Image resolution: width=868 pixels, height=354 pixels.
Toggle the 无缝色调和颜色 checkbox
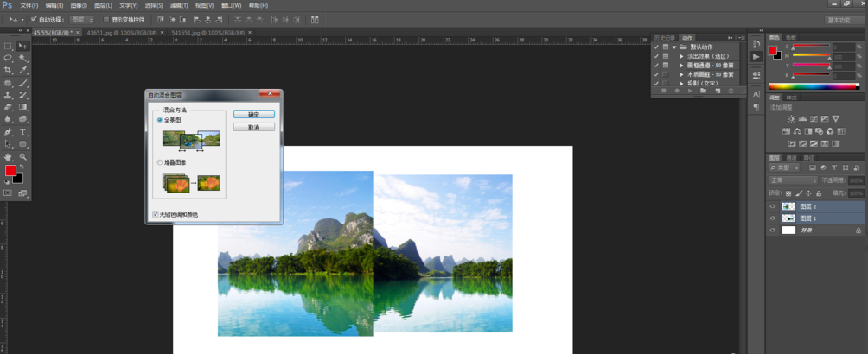pos(156,214)
